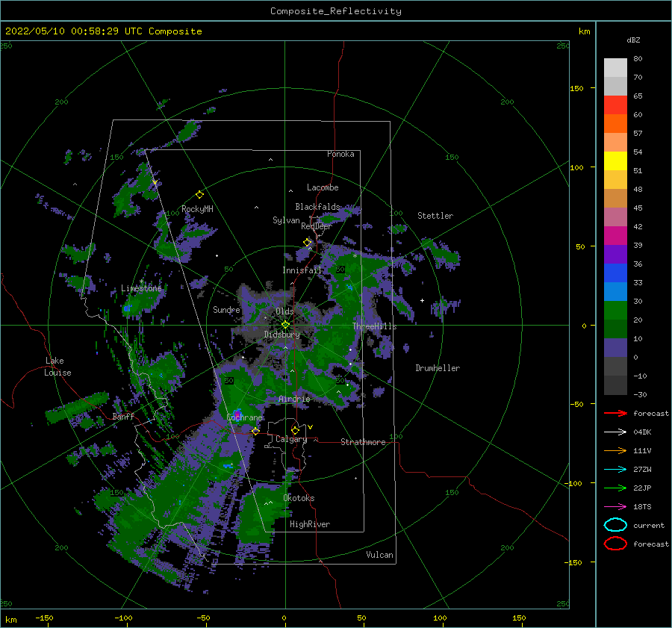This screenshot has height=628, width=672.
Task: Click the red forecast arrow in legend
Action: point(615,413)
